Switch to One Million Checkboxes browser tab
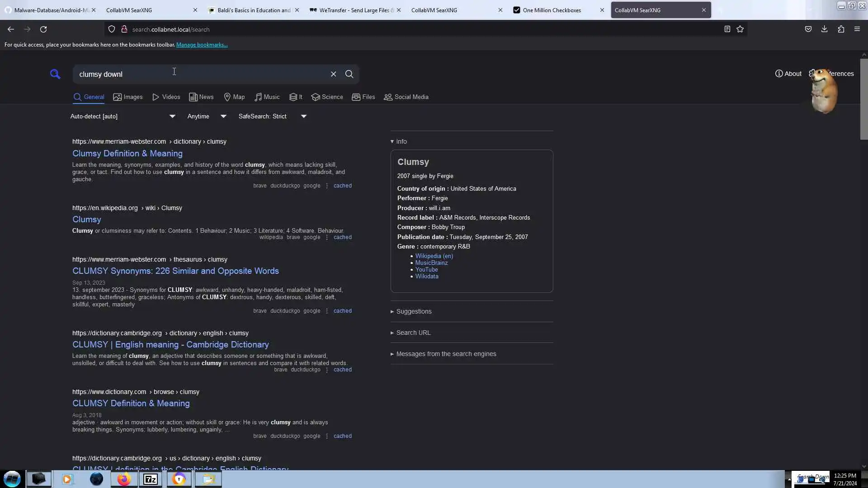 point(552,10)
